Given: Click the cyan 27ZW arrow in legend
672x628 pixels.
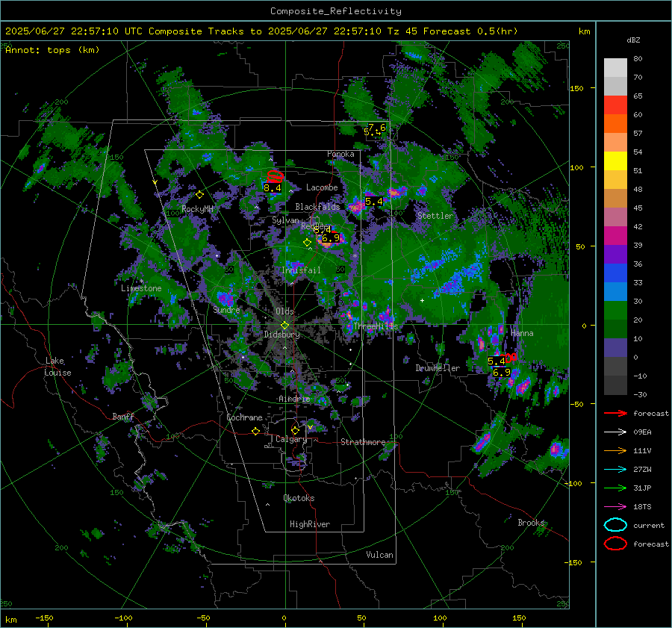Looking at the screenshot, I should pyautogui.click(x=615, y=469).
